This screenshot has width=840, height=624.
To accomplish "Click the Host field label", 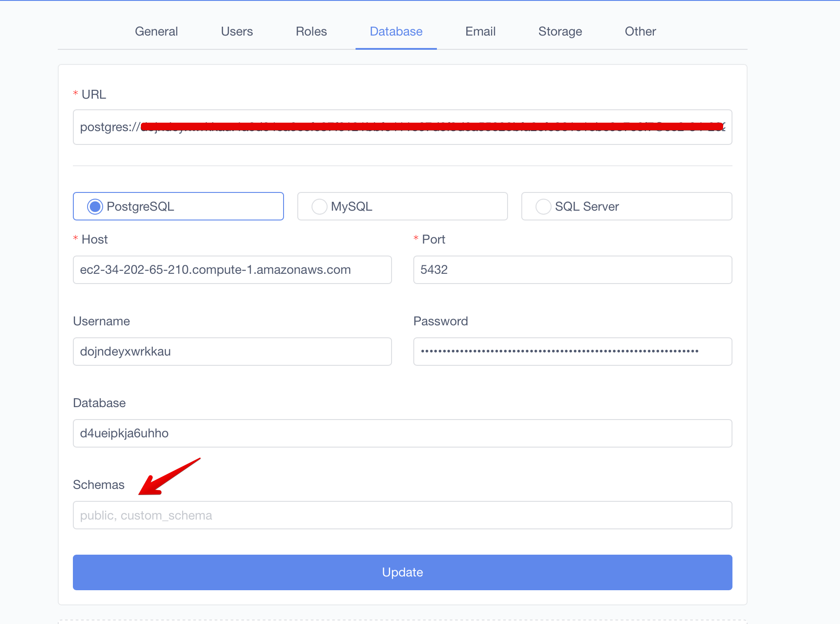I will coord(95,240).
